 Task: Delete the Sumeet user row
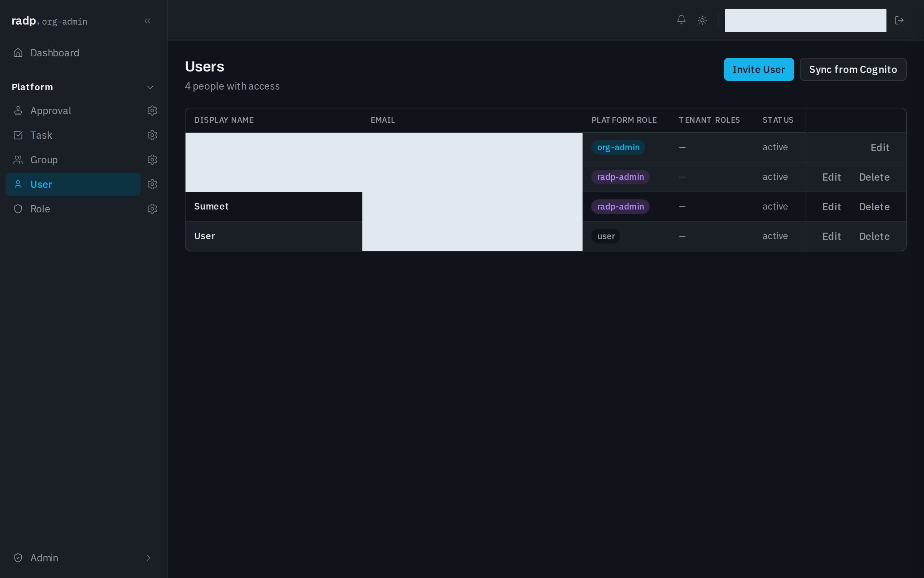pos(874,207)
